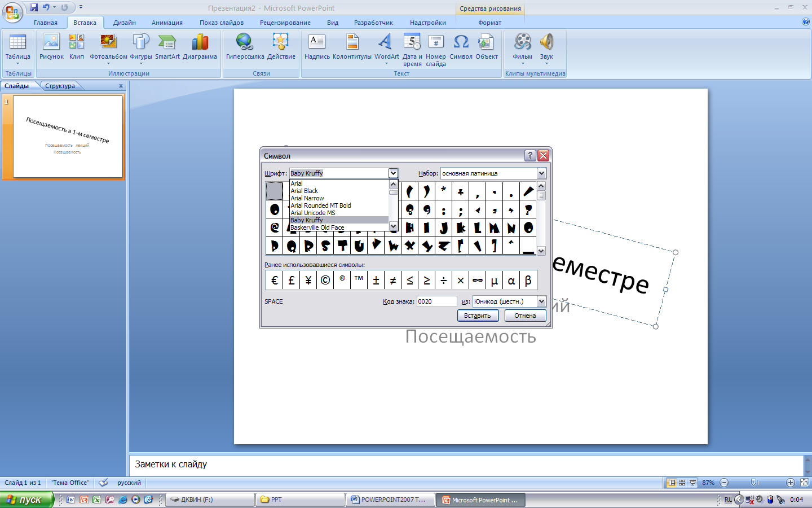This screenshot has height=508, width=812.
Task: Insert Дата и время
Action: (x=412, y=50)
